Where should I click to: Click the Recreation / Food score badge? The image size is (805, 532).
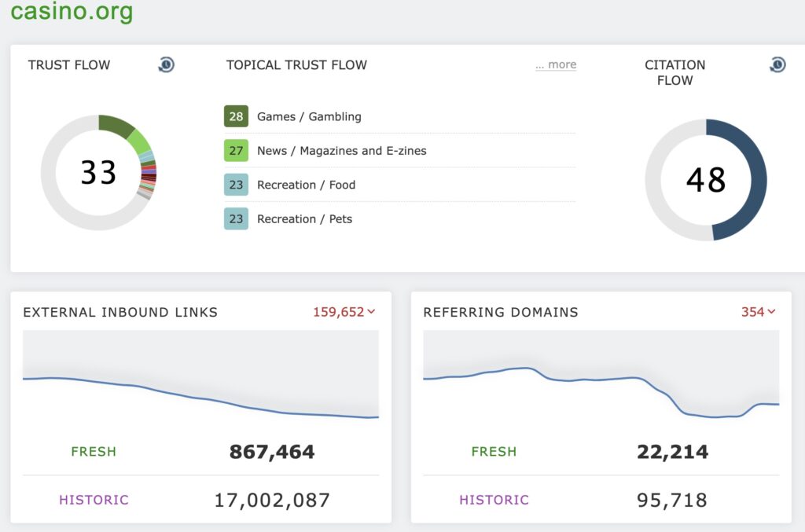(236, 185)
